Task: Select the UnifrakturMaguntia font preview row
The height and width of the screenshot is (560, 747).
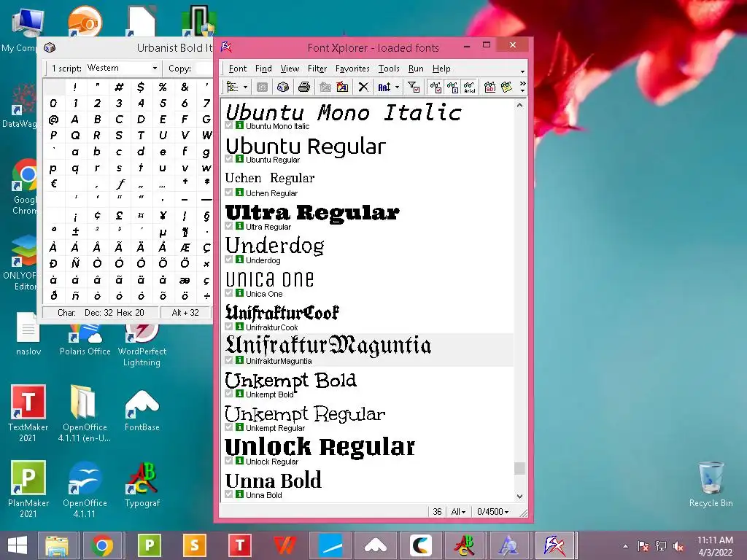Action: (368, 350)
